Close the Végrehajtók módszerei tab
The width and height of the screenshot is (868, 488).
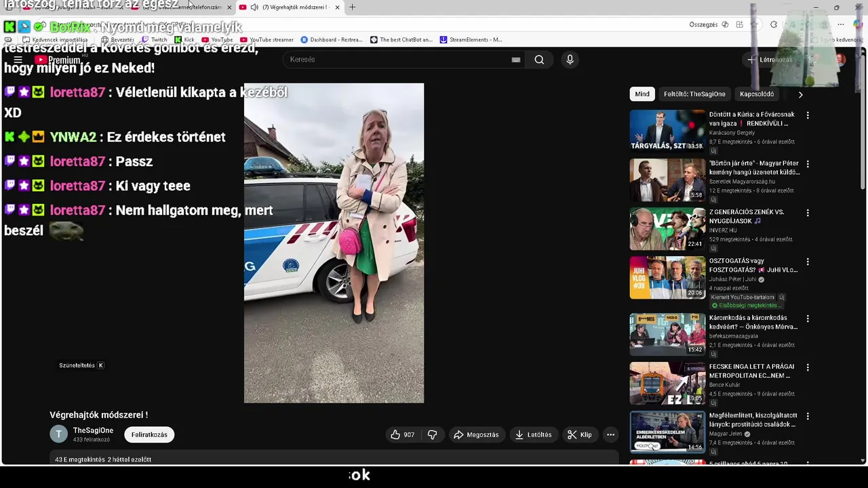pyautogui.click(x=337, y=7)
